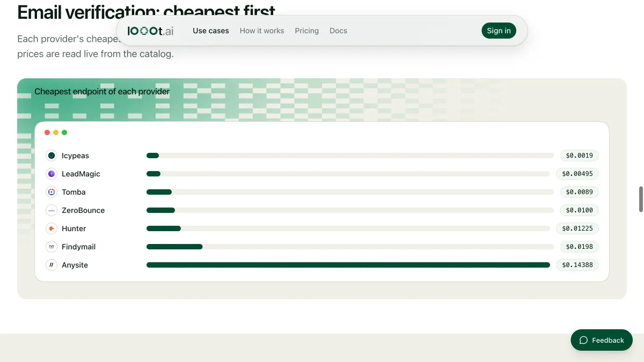
Task: Click the $0.14388 price label
Action: click(x=577, y=265)
